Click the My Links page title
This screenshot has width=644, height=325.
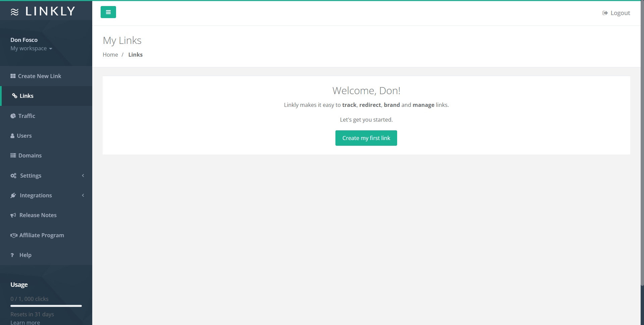122,41
